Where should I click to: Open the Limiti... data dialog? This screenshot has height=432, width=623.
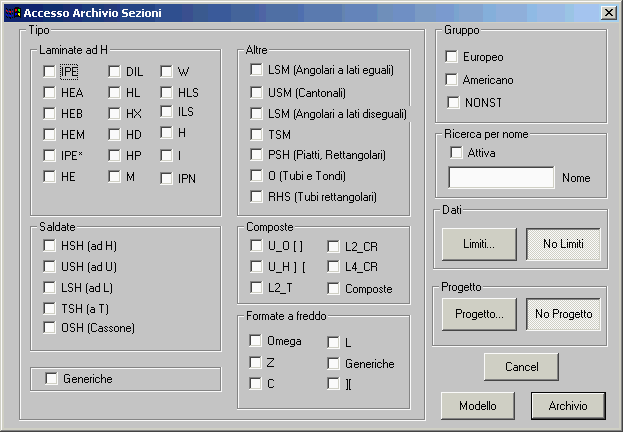coord(479,244)
